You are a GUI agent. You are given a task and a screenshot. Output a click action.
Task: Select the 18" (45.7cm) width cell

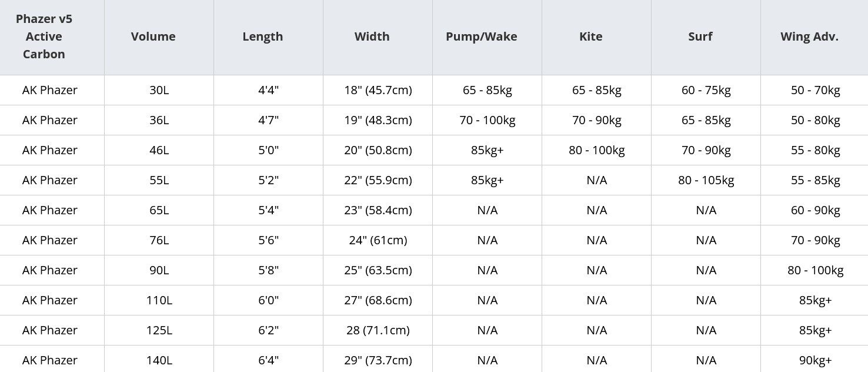pyautogui.click(x=378, y=90)
